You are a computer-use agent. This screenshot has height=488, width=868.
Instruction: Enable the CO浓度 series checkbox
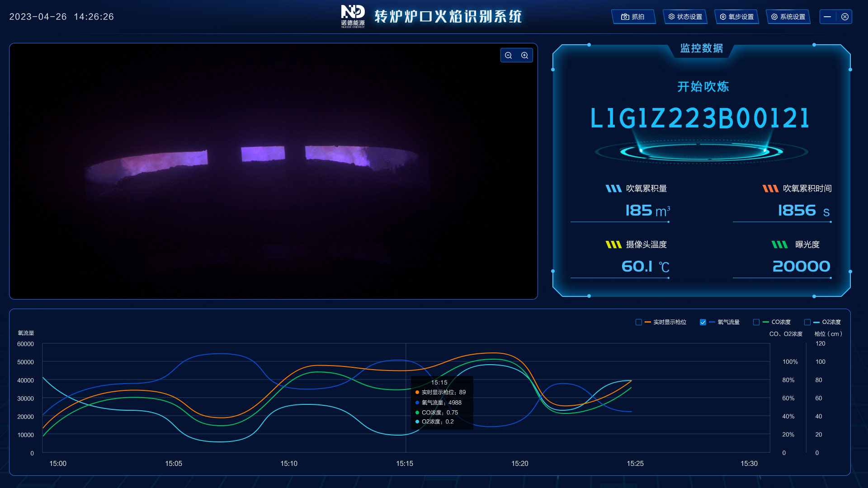pyautogui.click(x=756, y=322)
